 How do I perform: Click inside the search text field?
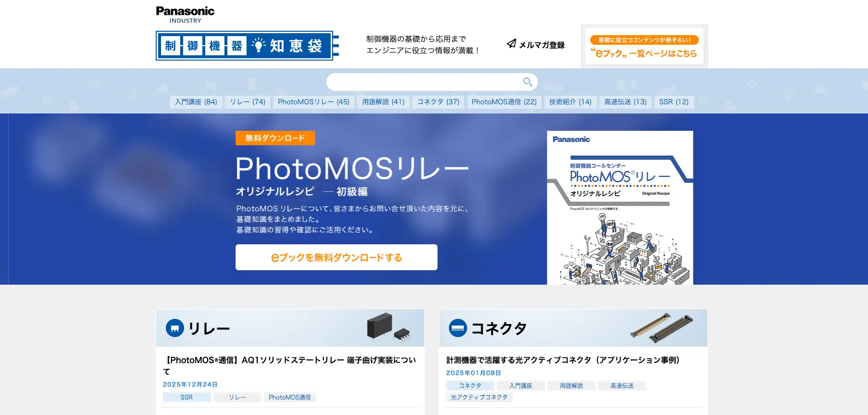[423, 82]
